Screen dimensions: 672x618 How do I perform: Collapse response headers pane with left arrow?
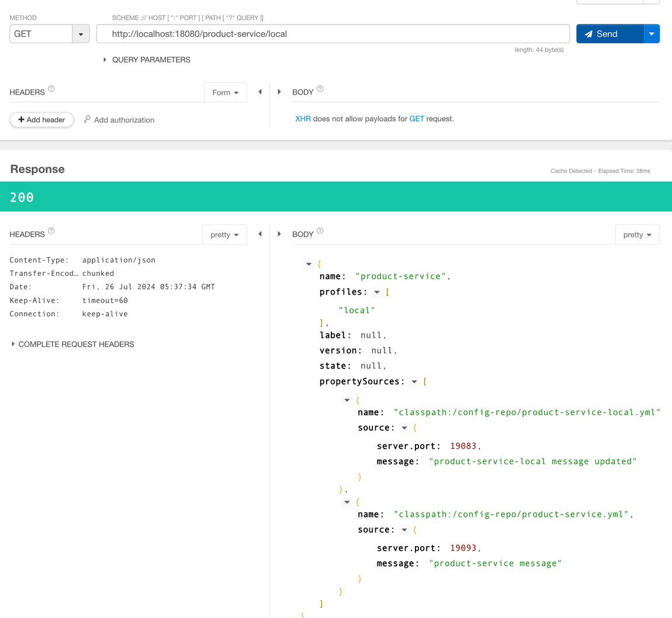tap(260, 234)
